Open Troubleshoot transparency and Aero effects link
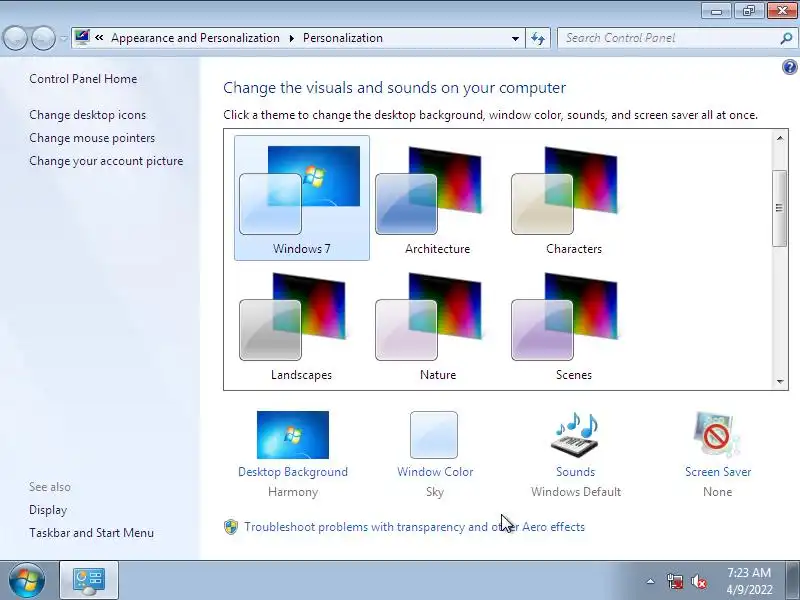 [414, 527]
